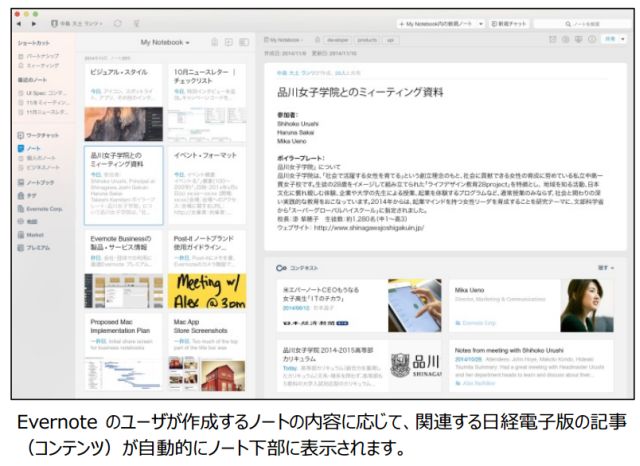Open Post-it ノートブランド使用ガイドライン note

pyautogui.click(x=207, y=269)
